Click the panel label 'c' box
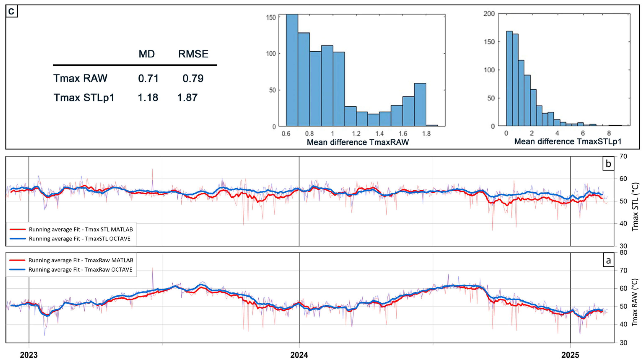This screenshot has height=362, width=644. click(x=11, y=11)
